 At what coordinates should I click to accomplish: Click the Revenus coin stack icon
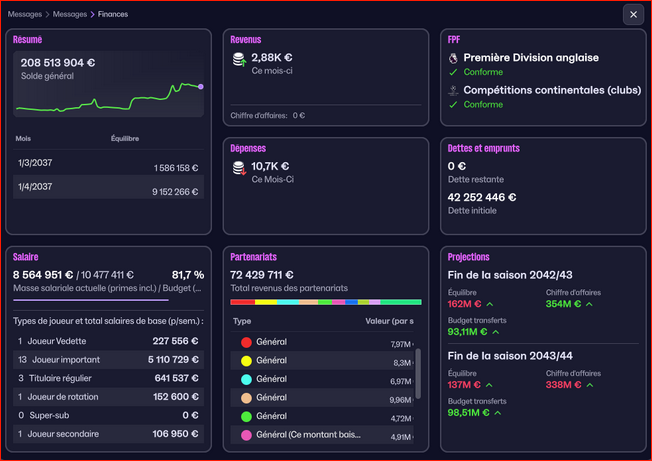click(239, 62)
